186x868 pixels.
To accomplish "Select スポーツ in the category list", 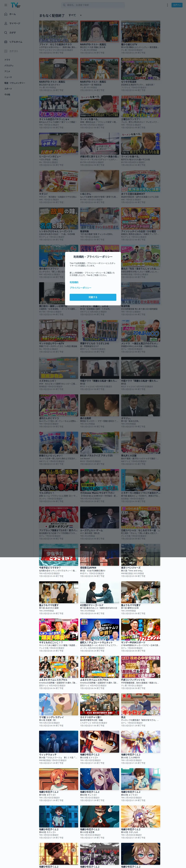I will [x=8, y=89].
